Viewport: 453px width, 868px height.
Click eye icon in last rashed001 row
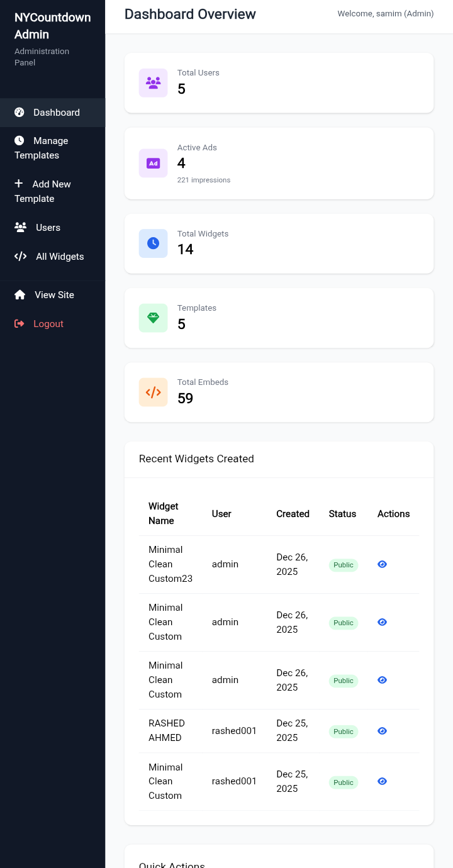point(382,781)
